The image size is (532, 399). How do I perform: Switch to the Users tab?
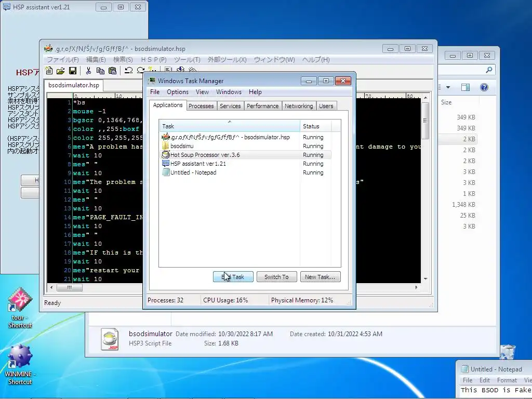(326, 106)
